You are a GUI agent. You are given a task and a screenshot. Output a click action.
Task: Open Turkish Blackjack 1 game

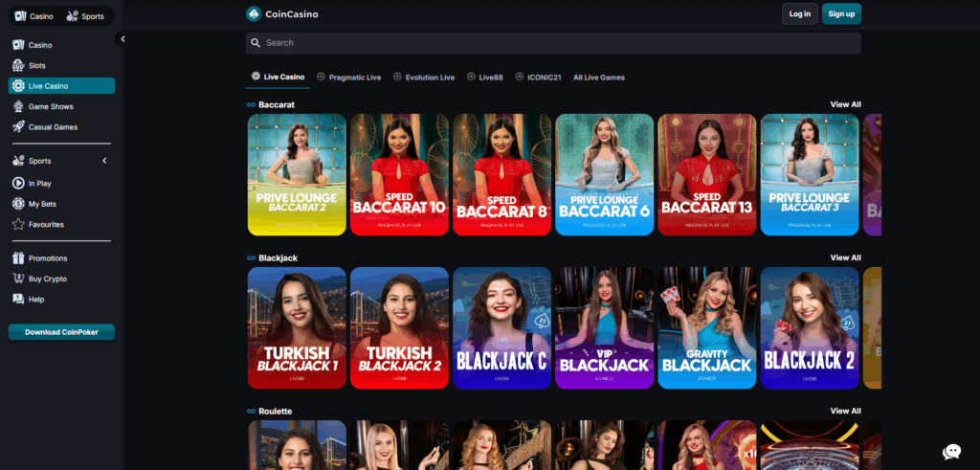(x=297, y=328)
